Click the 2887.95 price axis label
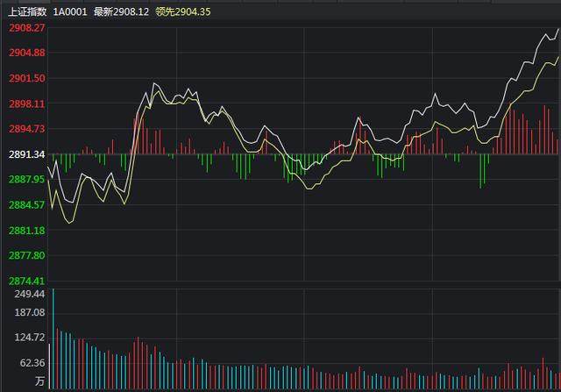 tap(27, 179)
